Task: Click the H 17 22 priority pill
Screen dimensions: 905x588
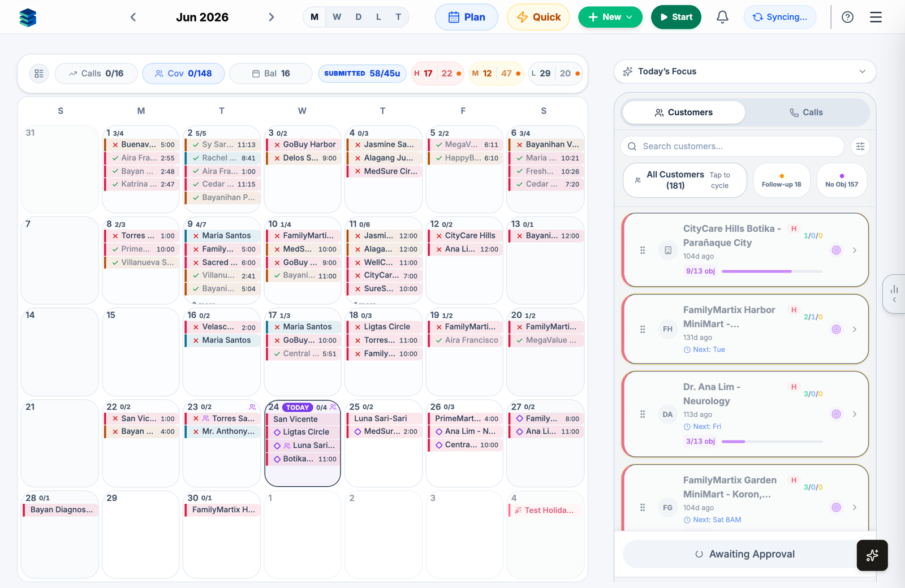Action: pyautogui.click(x=437, y=73)
